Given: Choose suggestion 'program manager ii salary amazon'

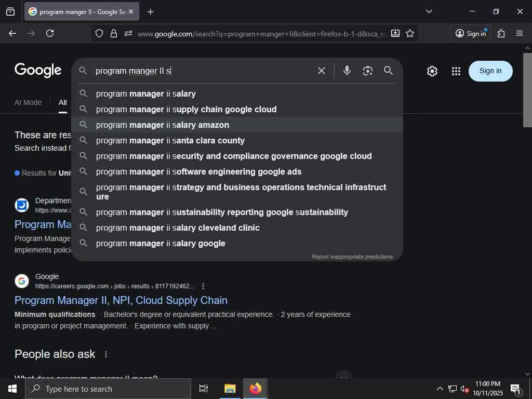Looking at the screenshot, I should (x=237, y=125).
